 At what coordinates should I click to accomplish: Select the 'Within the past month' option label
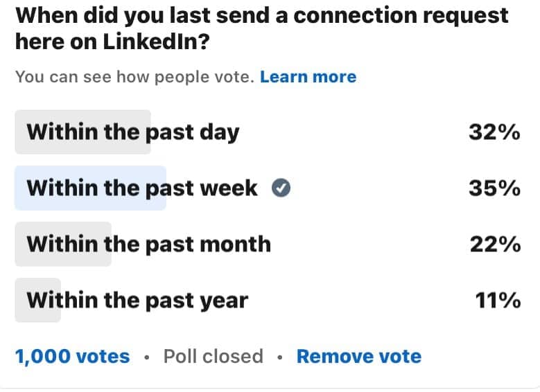coord(149,244)
